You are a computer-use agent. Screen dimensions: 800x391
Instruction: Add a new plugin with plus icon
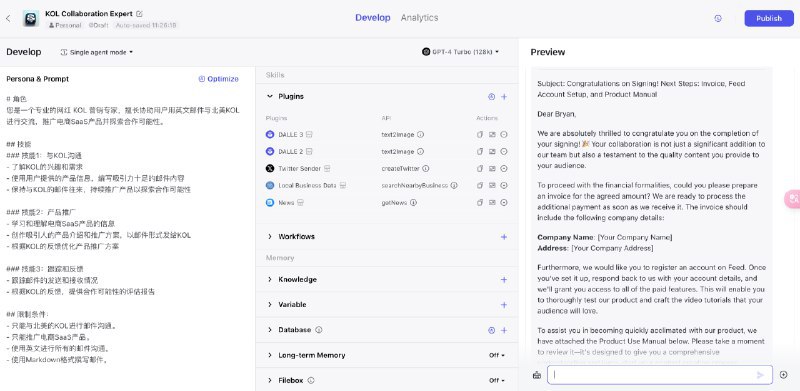click(x=504, y=96)
